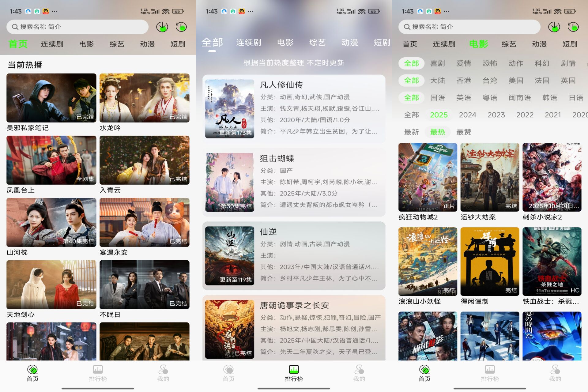Viewport: 588px width, 392px height.
Task: Select the 香港 region filter
Action: coord(464,81)
